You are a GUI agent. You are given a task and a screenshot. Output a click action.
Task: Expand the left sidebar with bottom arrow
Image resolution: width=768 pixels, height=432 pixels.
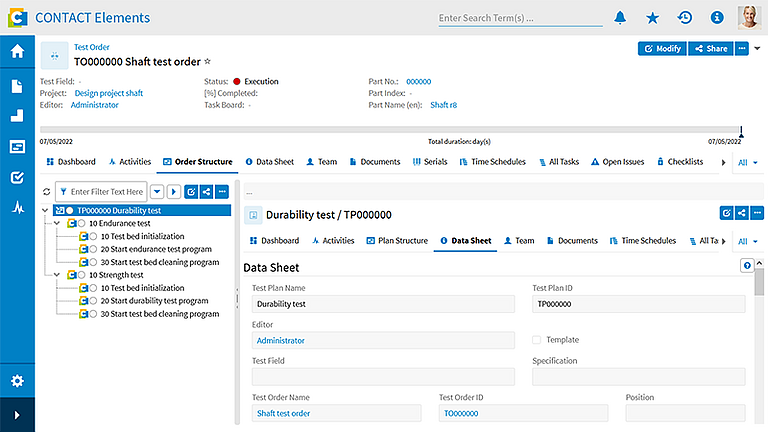click(17, 415)
